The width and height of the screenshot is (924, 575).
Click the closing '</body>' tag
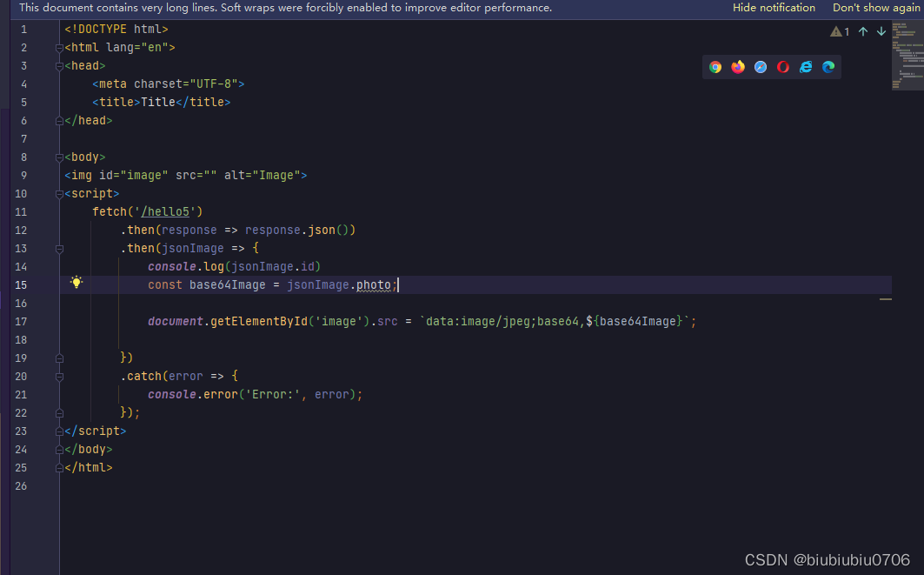(89, 450)
